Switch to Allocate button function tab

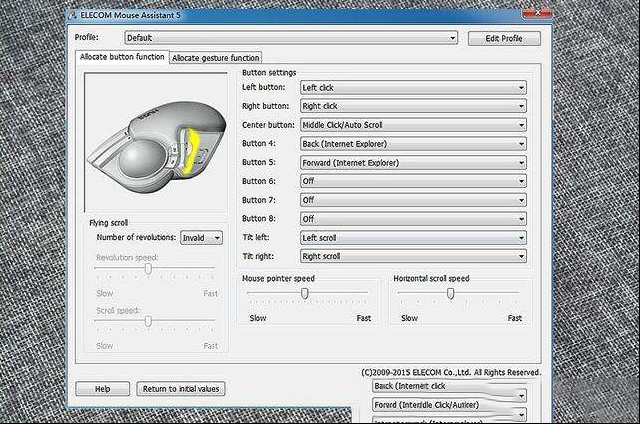pyautogui.click(x=122, y=57)
